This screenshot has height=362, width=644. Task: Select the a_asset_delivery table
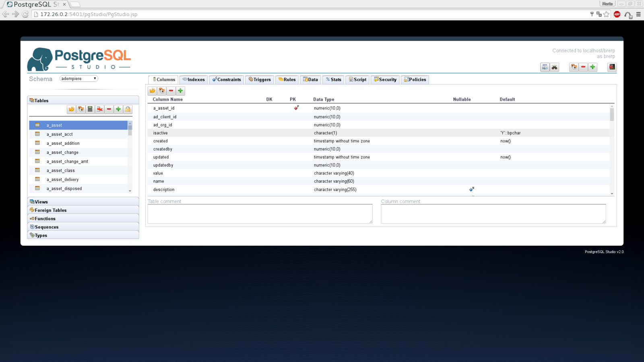tap(62, 180)
